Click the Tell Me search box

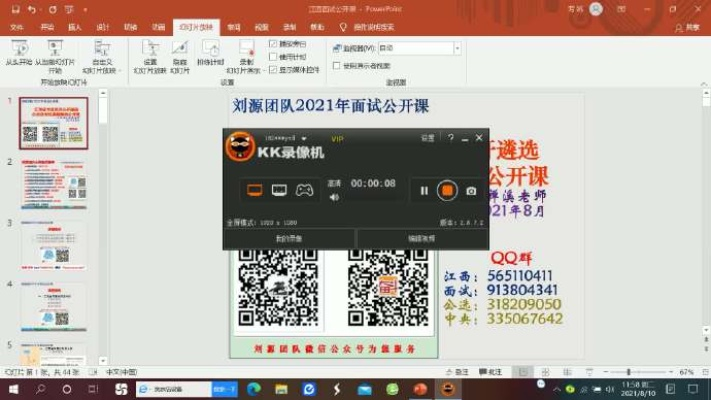tap(368, 27)
